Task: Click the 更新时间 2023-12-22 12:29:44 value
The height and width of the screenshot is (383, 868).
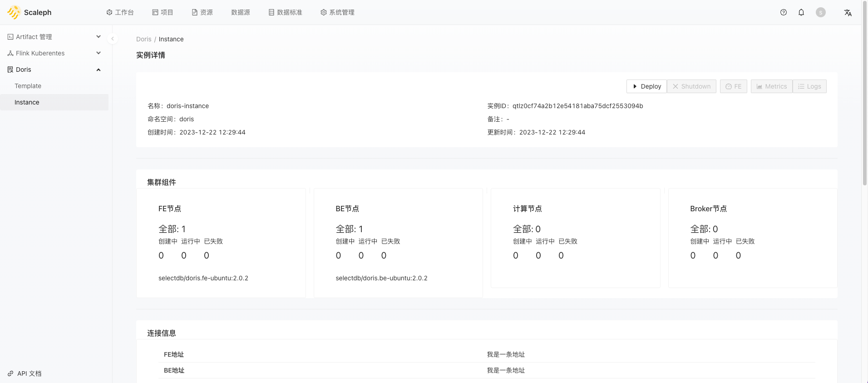Action: tap(552, 132)
